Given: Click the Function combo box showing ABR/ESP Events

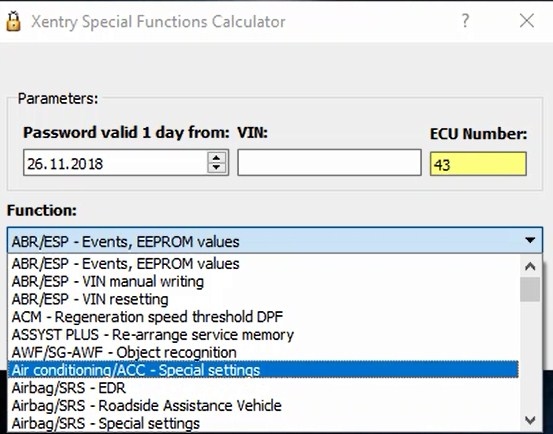Looking at the screenshot, I should [x=275, y=240].
